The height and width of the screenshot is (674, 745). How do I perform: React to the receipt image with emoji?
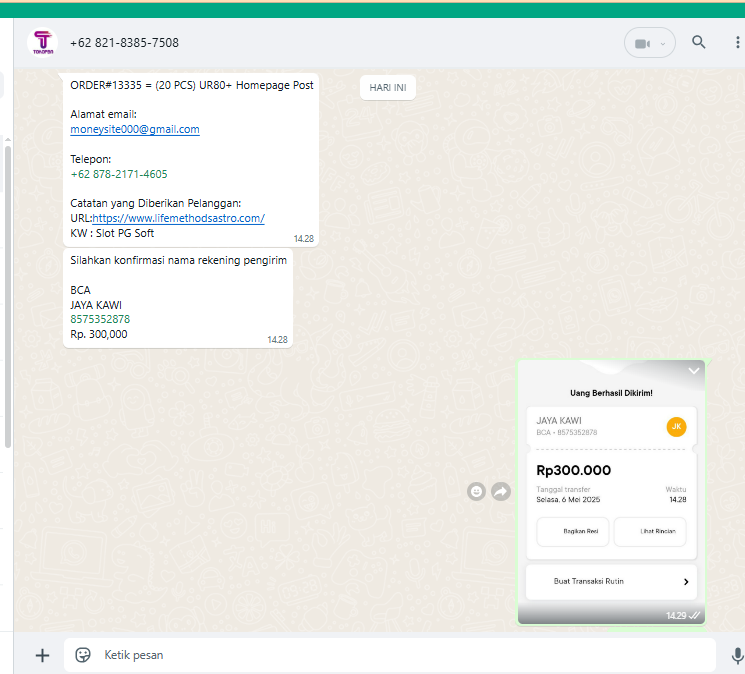477,491
